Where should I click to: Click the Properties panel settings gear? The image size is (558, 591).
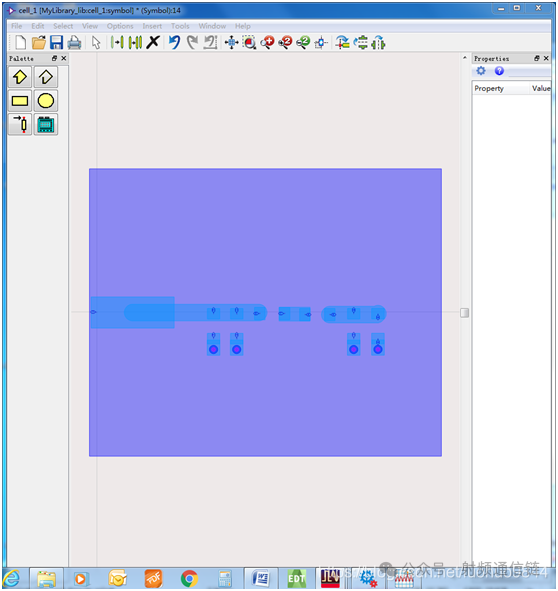(481, 71)
